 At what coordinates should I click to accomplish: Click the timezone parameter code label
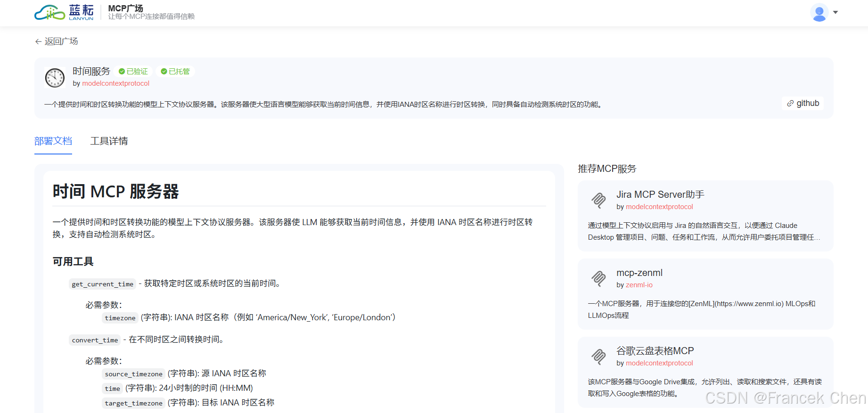click(120, 318)
